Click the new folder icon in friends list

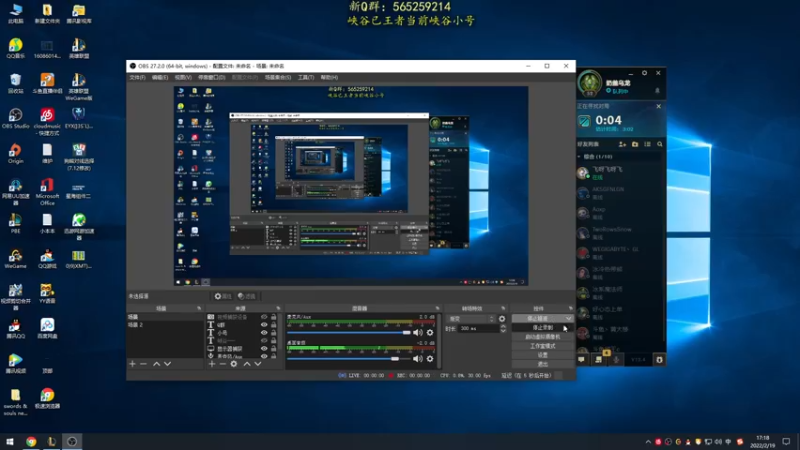[x=635, y=144]
